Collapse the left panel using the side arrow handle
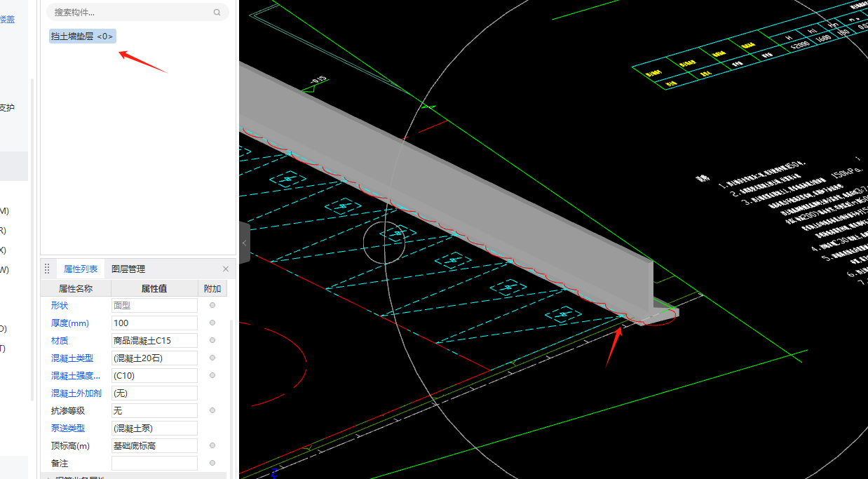This screenshot has height=479, width=868. (x=244, y=243)
